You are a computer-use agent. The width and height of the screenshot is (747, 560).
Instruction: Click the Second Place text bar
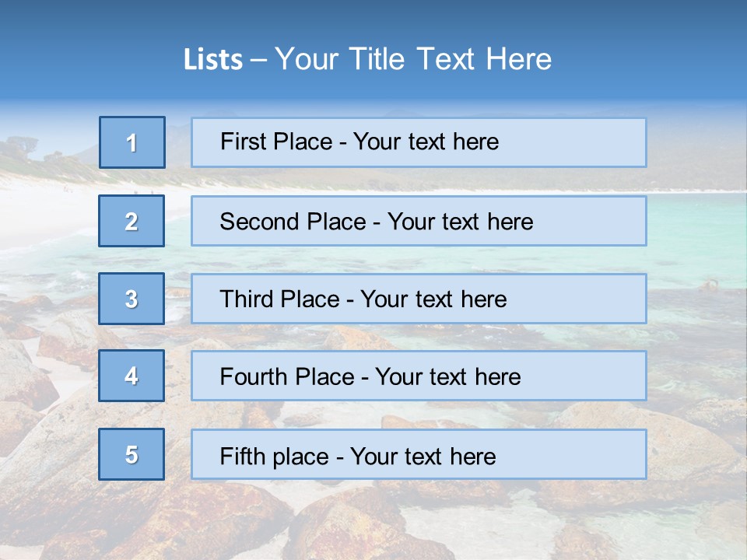coord(419,221)
